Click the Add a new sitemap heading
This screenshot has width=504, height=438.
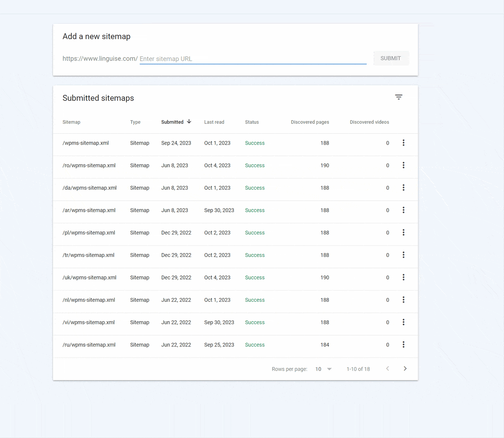click(97, 37)
